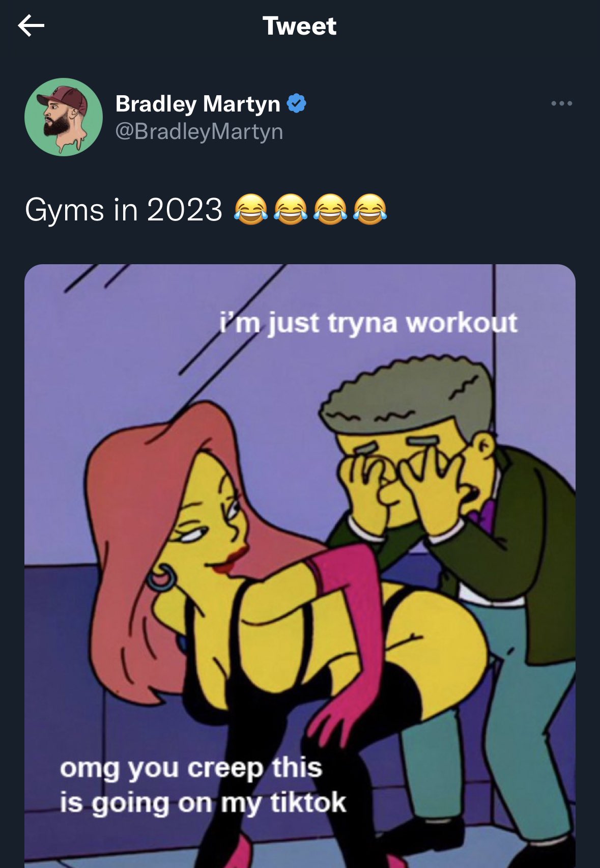Viewport: 600px width, 868px height.
Task: Click the second laughing-crying emoji
Action: click(x=291, y=209)
